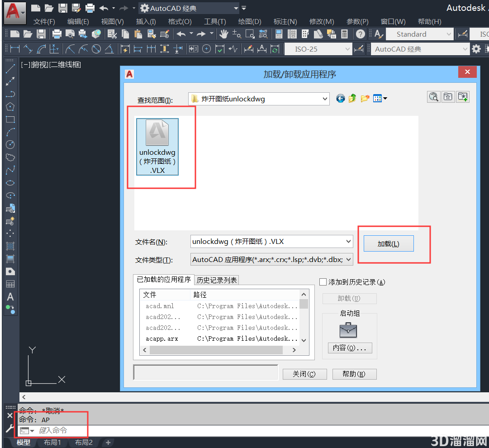Click the 内容(O)... button
This screenshot has height=448, width=489.
pos(350,348)
